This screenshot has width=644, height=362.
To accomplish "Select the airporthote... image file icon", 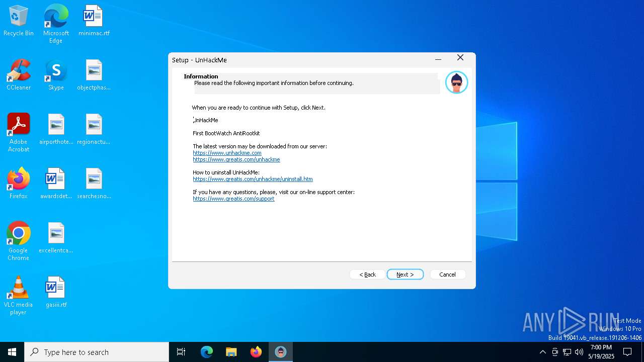I will pos(56,130).
